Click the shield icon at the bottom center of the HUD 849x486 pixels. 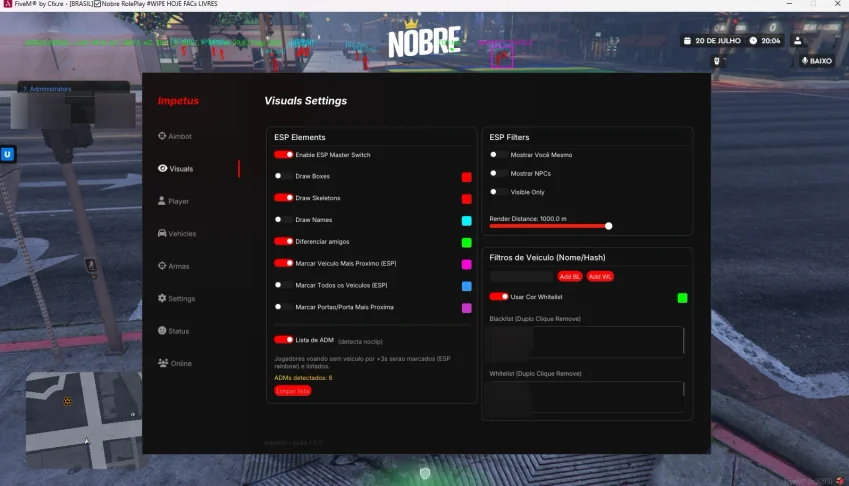point(425,474)
